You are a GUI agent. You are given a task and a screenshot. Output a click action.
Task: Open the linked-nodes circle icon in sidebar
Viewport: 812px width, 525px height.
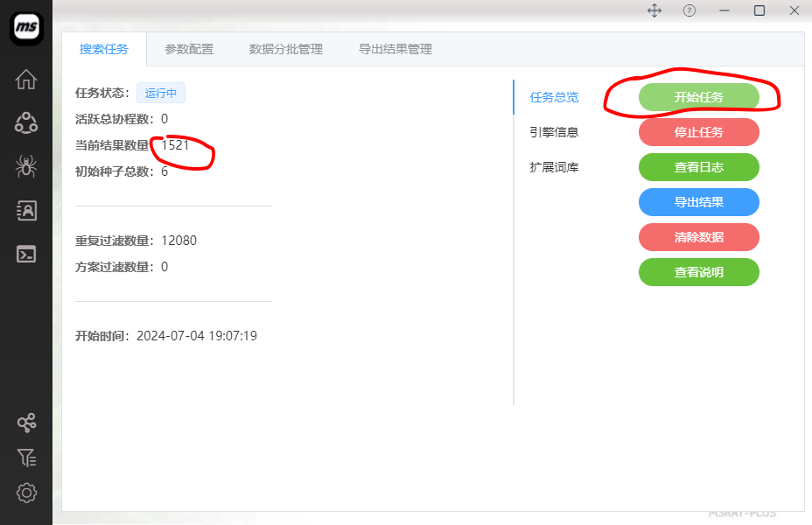(26, 122)
